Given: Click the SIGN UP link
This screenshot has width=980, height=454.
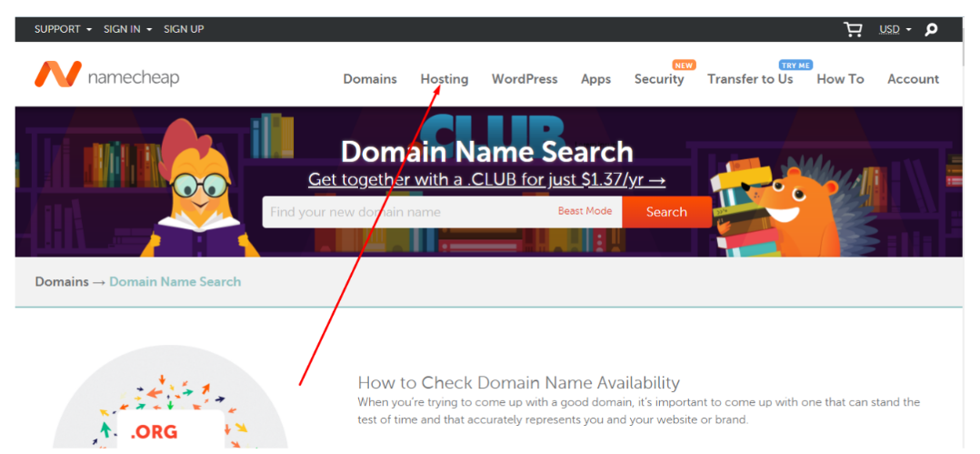Looking at the screenshot, I should tap(184, 29).
